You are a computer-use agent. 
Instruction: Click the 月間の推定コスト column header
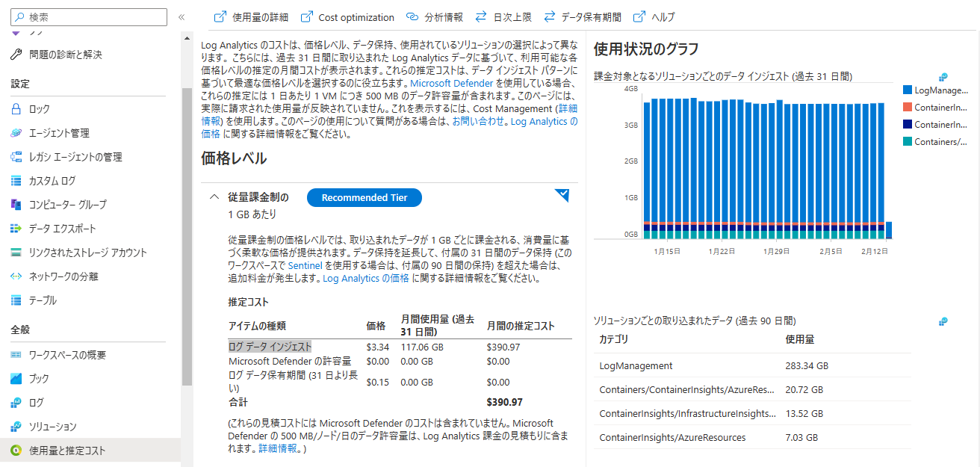tap(521, 326)
